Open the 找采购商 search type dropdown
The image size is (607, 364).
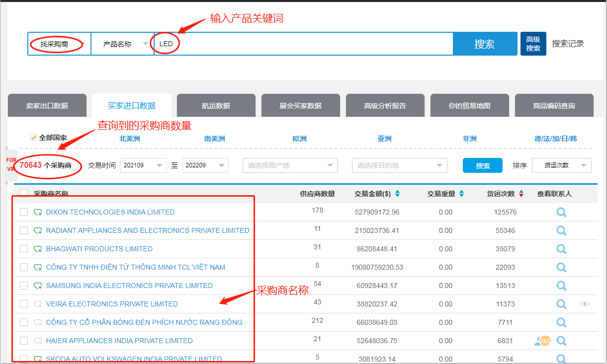click(x=59, y=44)
